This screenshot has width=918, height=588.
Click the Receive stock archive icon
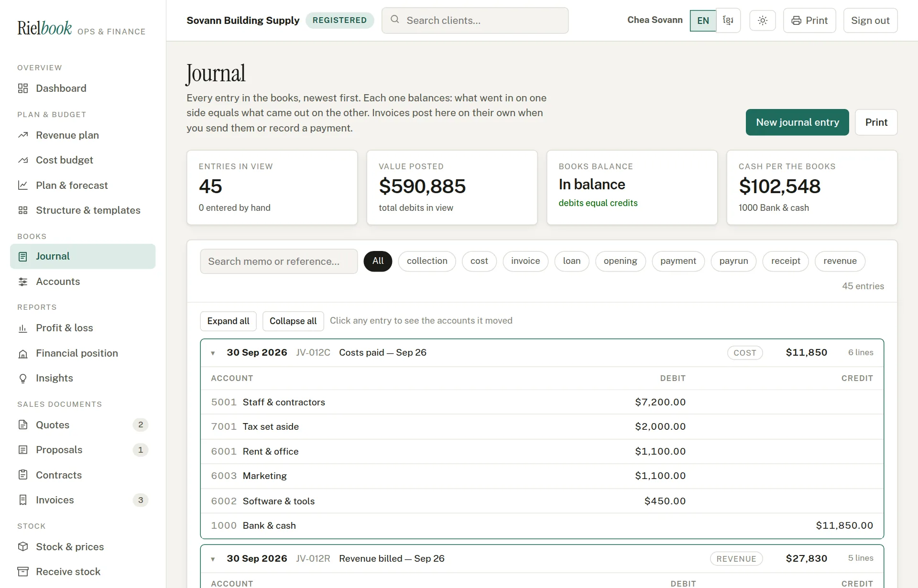(23, 572)
